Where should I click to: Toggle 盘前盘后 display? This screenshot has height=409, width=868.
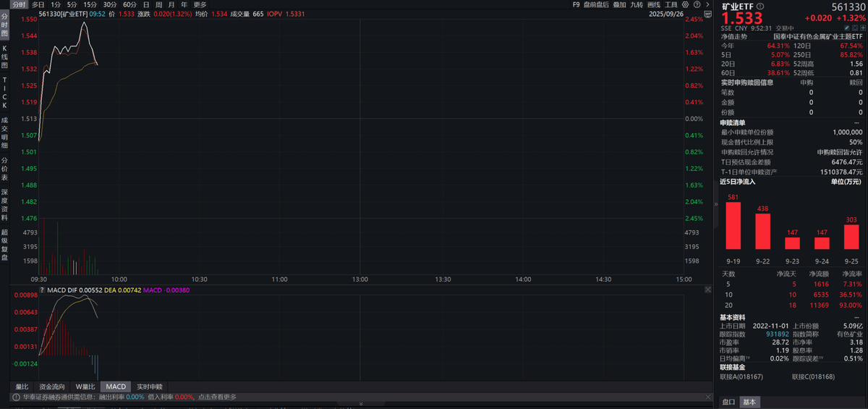pos(596,4)
